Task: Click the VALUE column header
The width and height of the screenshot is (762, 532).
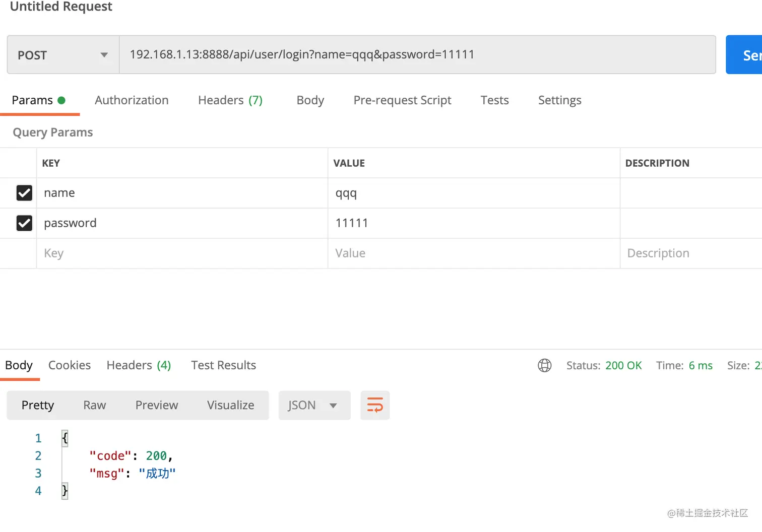Action: [x=349, y=163]
